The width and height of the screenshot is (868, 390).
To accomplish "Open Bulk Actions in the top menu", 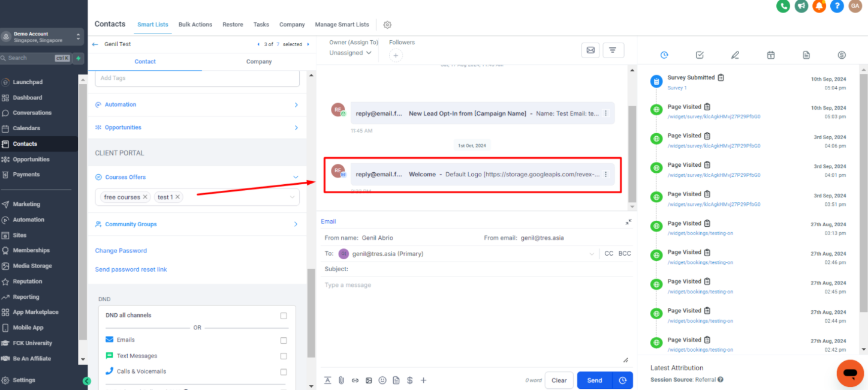I will (x=195, y=25).
